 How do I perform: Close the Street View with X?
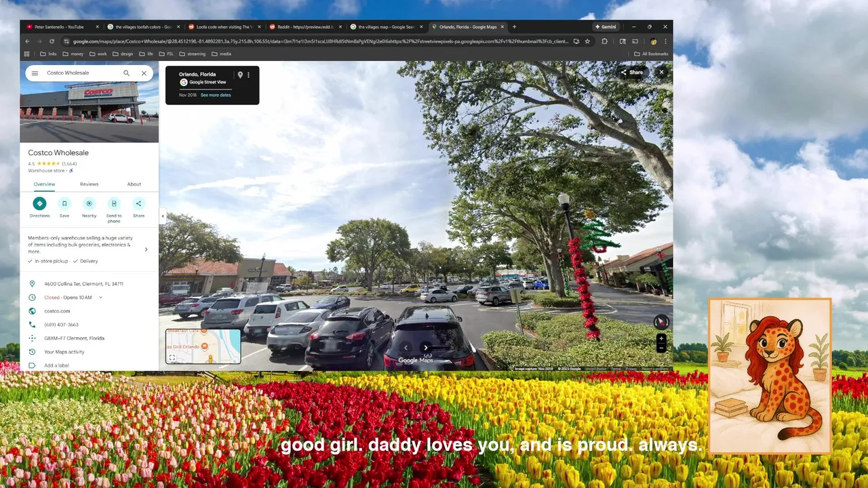point(661,73)
